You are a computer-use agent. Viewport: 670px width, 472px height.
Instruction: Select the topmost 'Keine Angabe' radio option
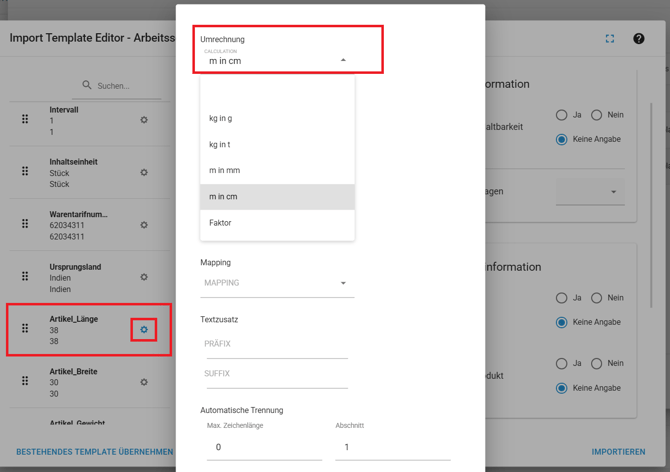(562, 139)
